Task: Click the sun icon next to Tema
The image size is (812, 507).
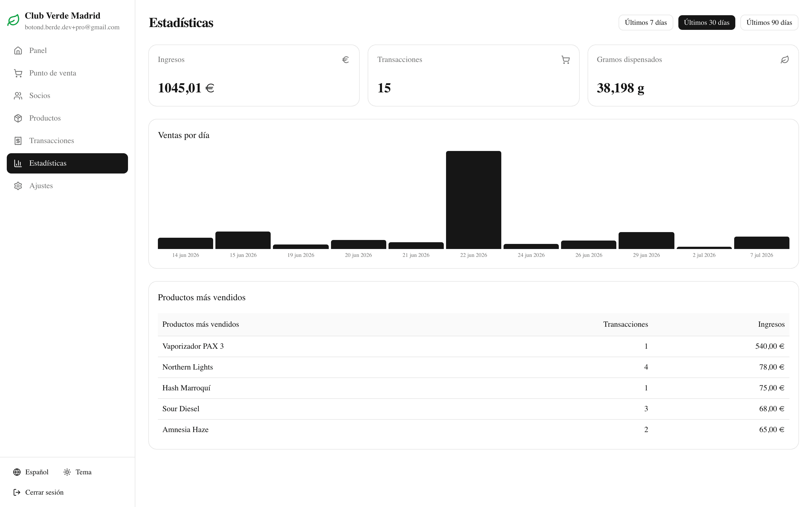Action: [67, 472]
